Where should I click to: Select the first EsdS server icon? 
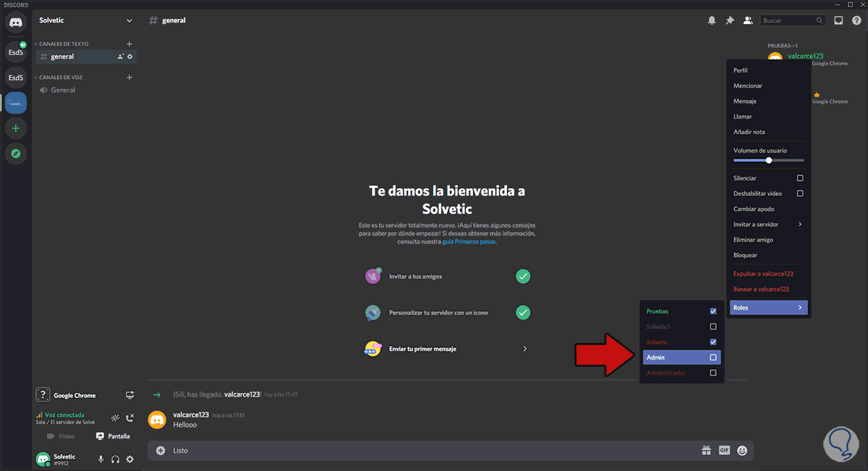pos(15,52)
